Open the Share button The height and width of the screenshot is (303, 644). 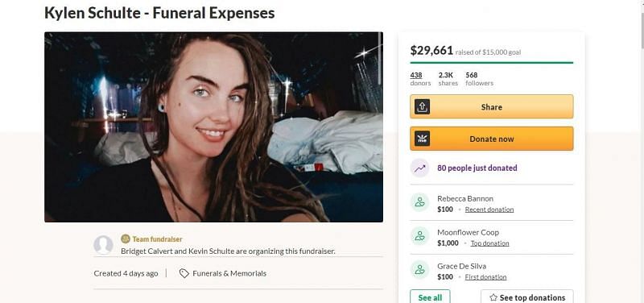pyautogui.click(x=492, y=107)
